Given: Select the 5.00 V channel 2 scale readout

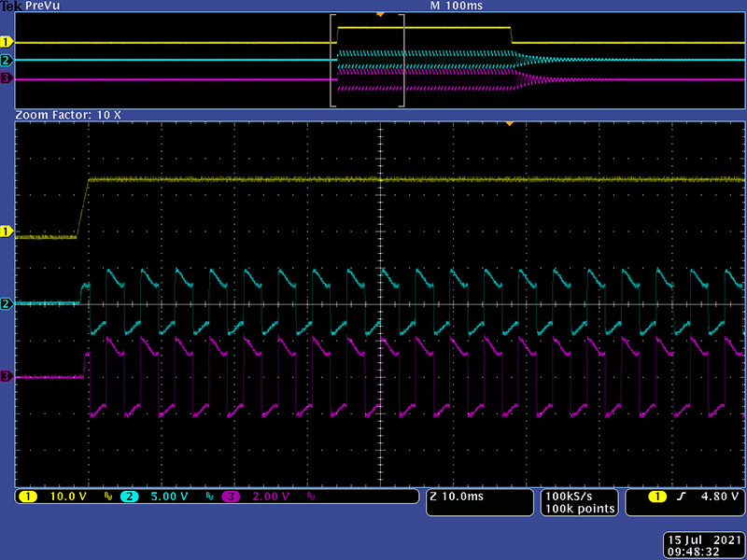Looking at the screenshot, I should pyautogui.click(x=168, y=497).
